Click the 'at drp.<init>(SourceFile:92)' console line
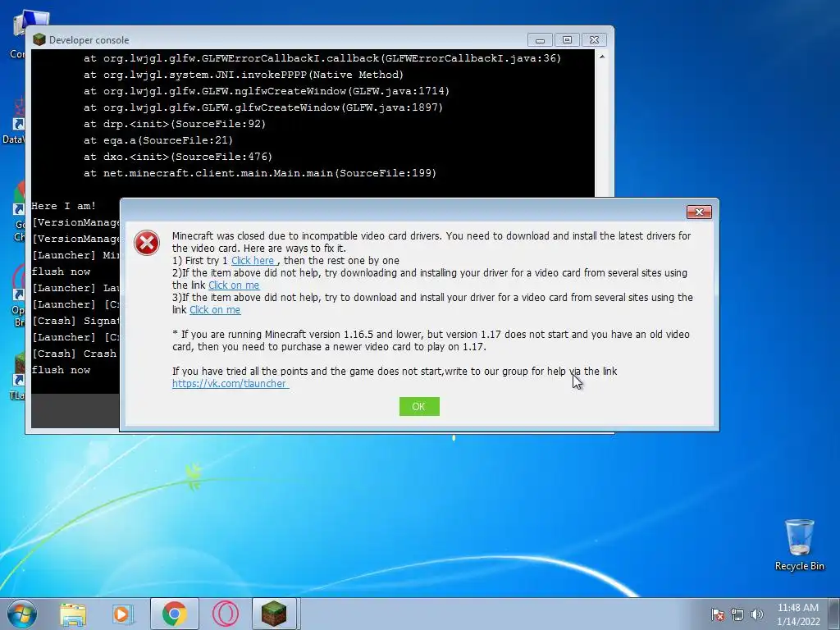The width and height of the screenshot is (840, 630). coord(175,124)
